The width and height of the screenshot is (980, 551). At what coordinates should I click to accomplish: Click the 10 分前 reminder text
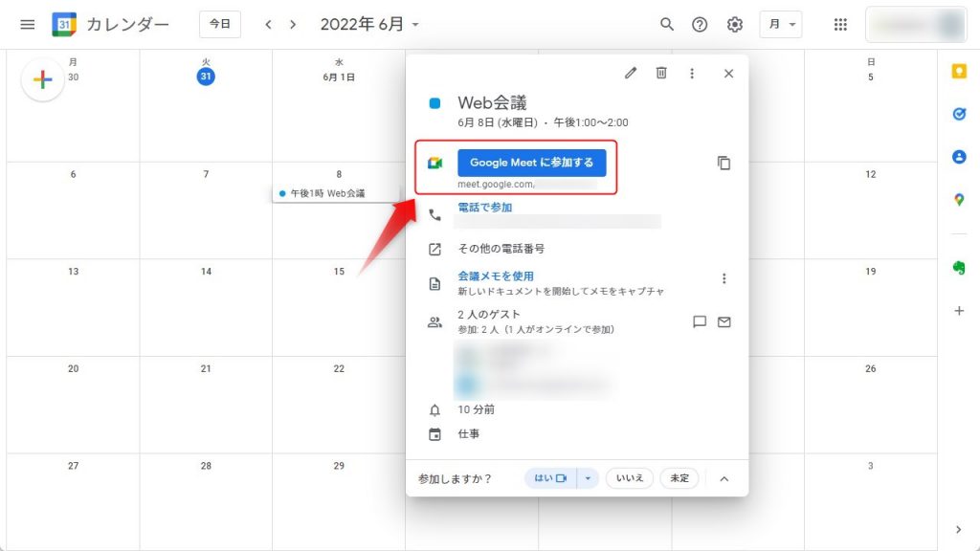click(477, 409)
